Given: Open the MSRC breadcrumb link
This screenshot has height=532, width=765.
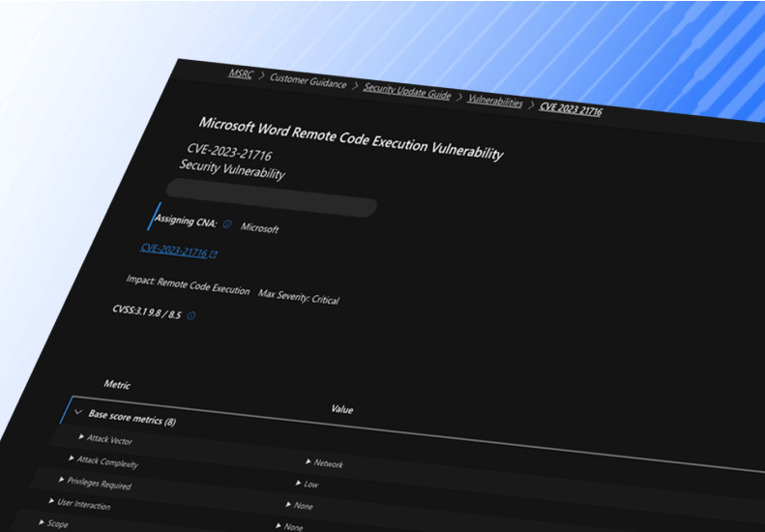Looking at the screenshot, I should click(240, 74).
